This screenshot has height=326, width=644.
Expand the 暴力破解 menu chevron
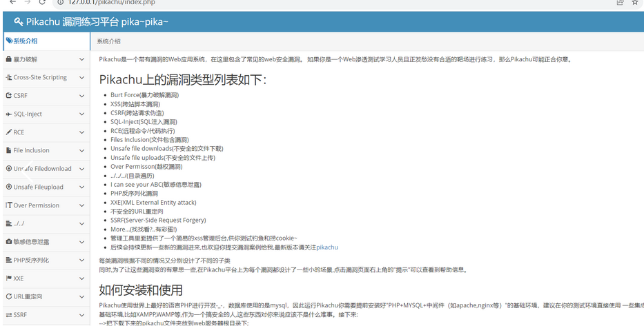81,59
